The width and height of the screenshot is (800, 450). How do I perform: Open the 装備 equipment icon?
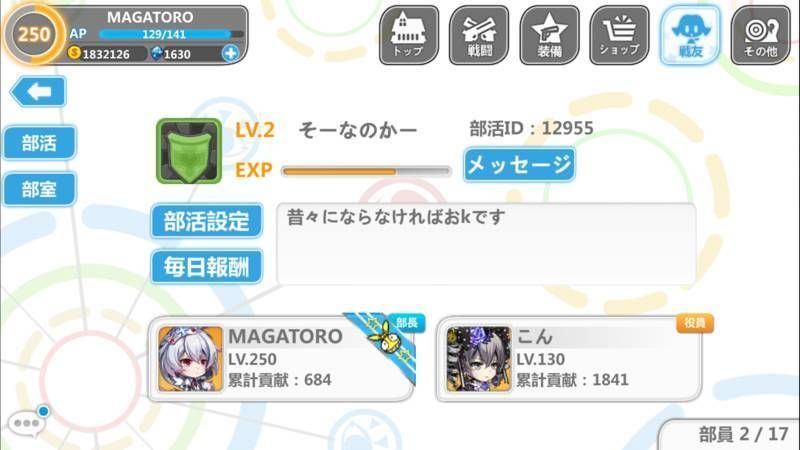[549, 35]
